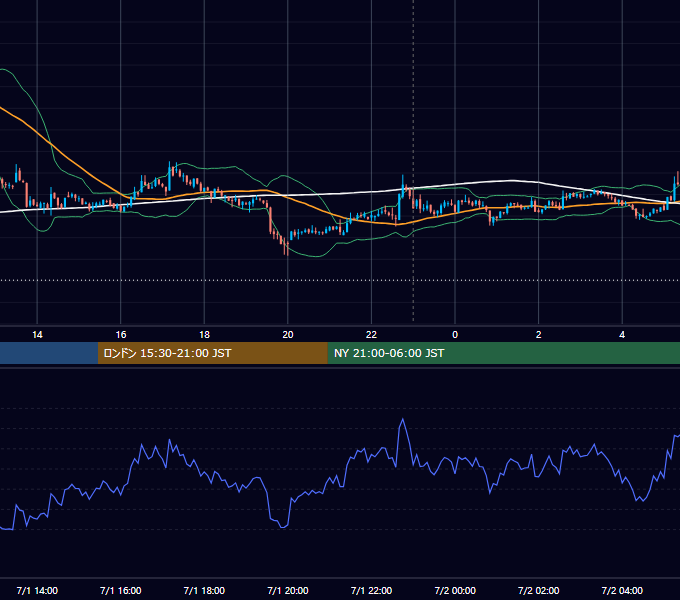Select the ロンドン 15:30-21:00 JST session bar

pyautogui.click(x=212, y=353)
